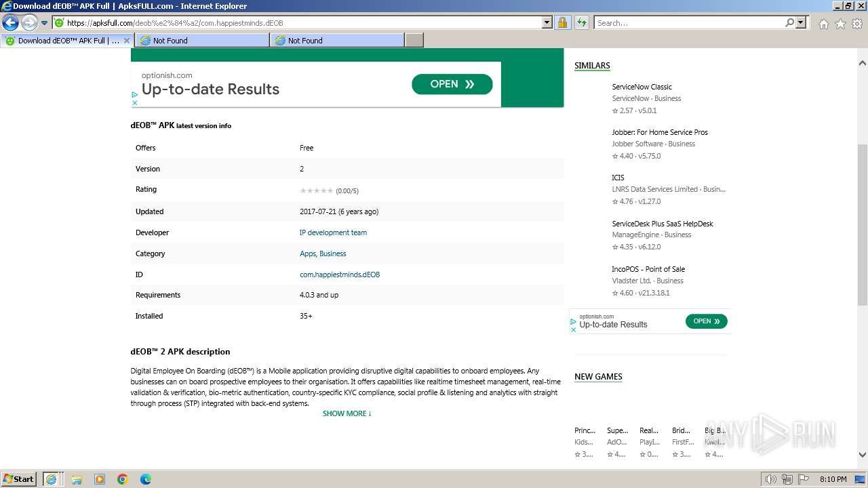Click AdChoices icon on sidebar ad
The width and height of the screenshot is (868, 488).
tap(573, 321)
